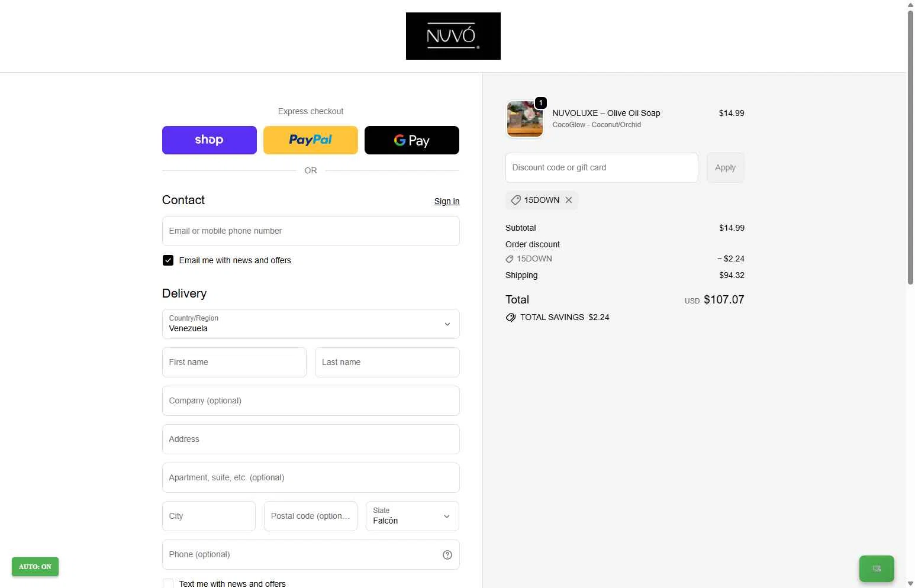Image resolution: width=915 pixels, height=588 pixels.
Task: Click the green chat widget icon
Action: tap(877, 568)
